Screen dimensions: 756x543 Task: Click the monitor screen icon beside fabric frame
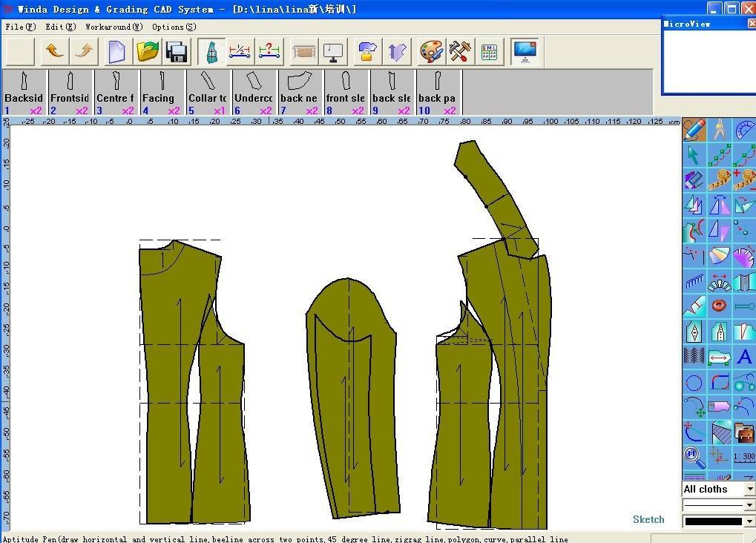[x=333, y=51]
